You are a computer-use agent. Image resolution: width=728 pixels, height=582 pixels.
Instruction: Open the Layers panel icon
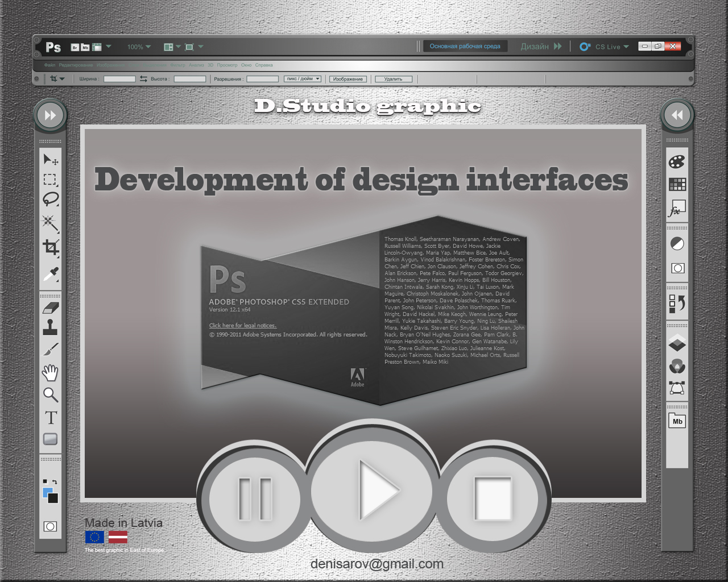click(677, 343)
